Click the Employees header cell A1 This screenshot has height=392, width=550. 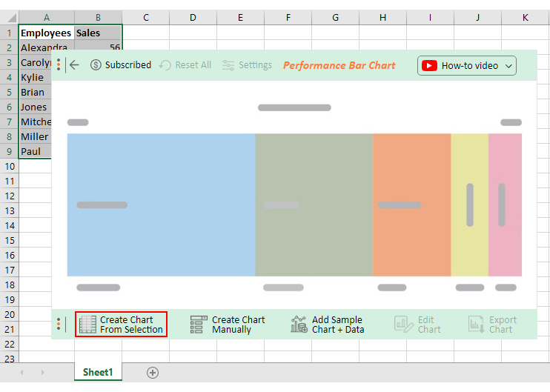coord(46,33)
